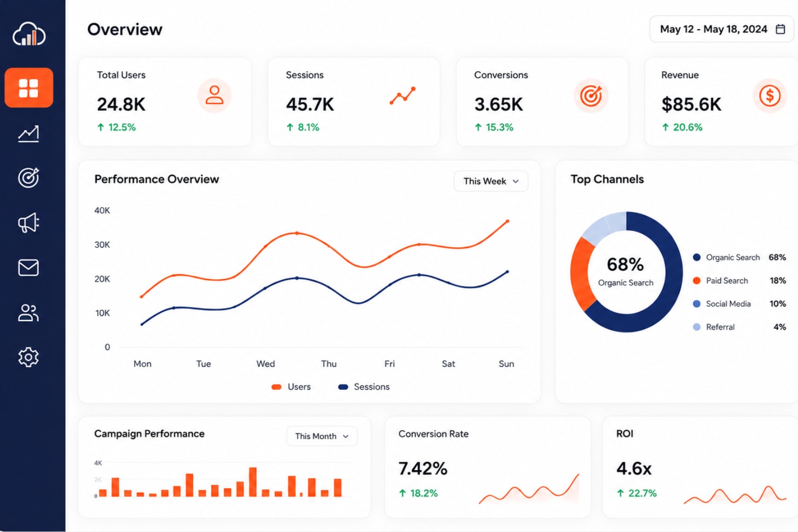Image resolution: width=798 pixels, height=532 pixels.
Task: Click the tallest Campaign Performance bar
Action: pyautogui.click(x=253, y=482)
